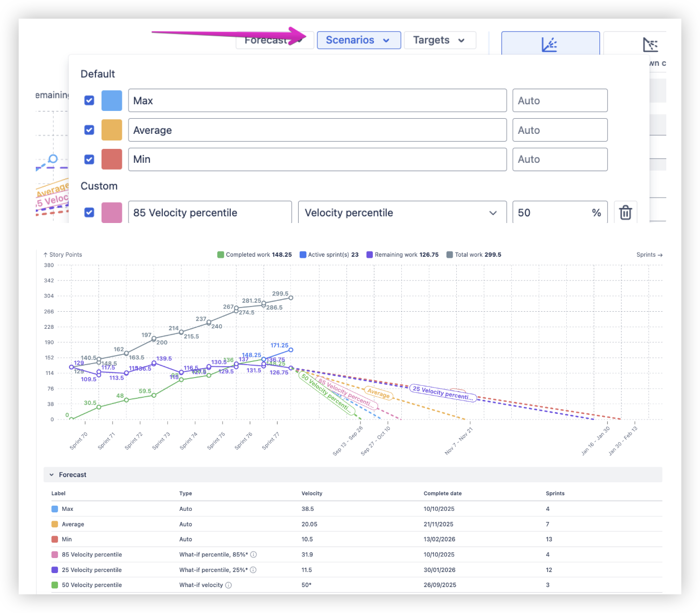Click the Total work legend marker

coord(450,255)
